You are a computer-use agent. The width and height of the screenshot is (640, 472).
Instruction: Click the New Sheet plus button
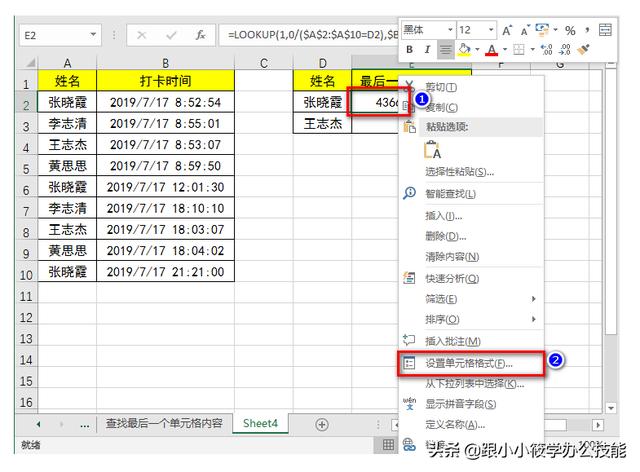[322, 425]
